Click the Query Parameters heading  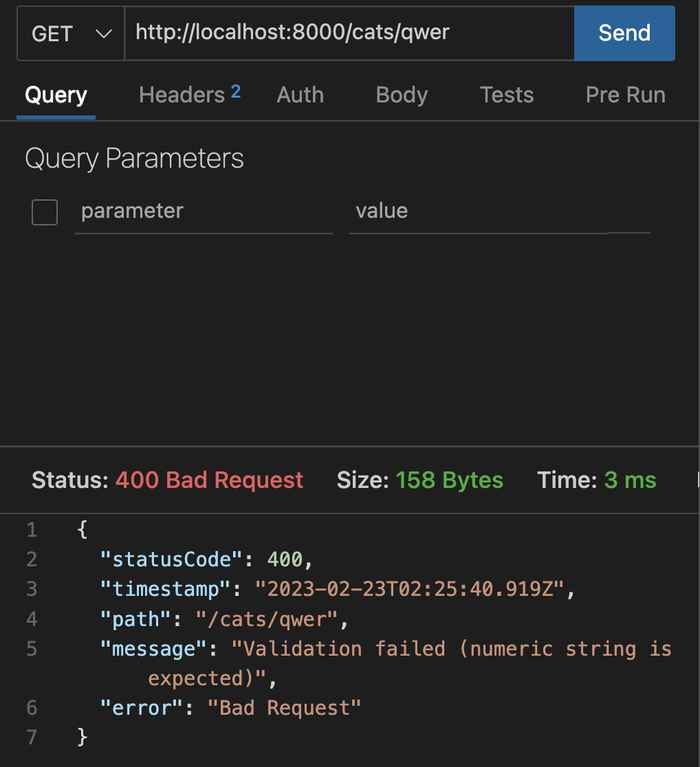pos(134,159)
